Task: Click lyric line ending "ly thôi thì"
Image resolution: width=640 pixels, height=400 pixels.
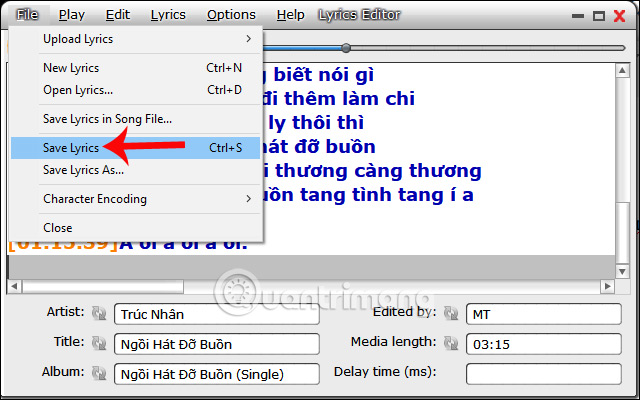Action: click(x=316, y=123)
